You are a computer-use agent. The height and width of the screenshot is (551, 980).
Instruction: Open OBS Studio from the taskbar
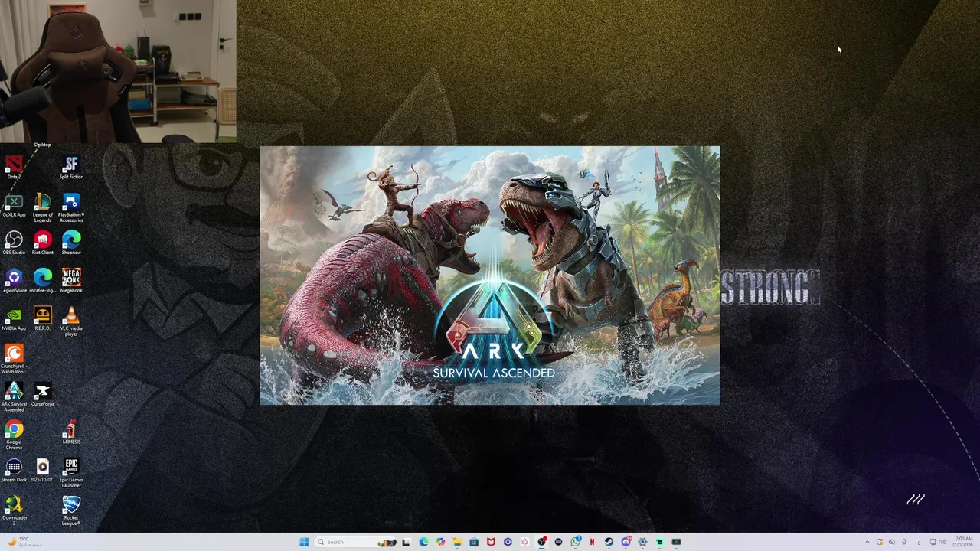541,542
